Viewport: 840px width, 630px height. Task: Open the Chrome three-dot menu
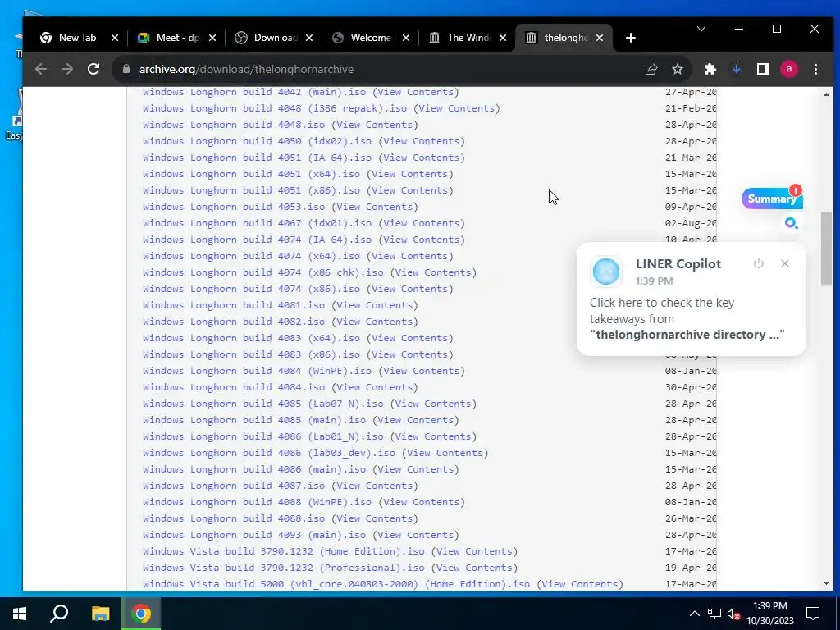pyautogui.click(x=815, y=69)
